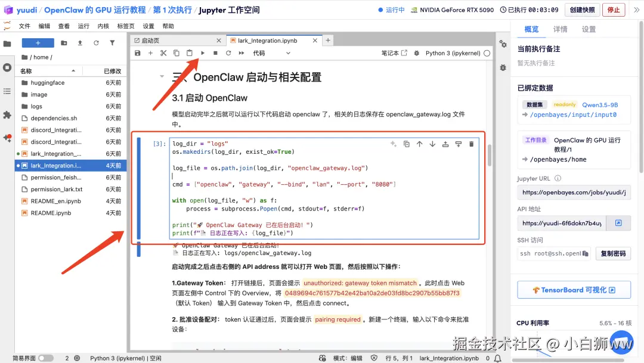Toggle file filter funnel icon
Screen dimensions: 644x363
click(x=112, y=43)
